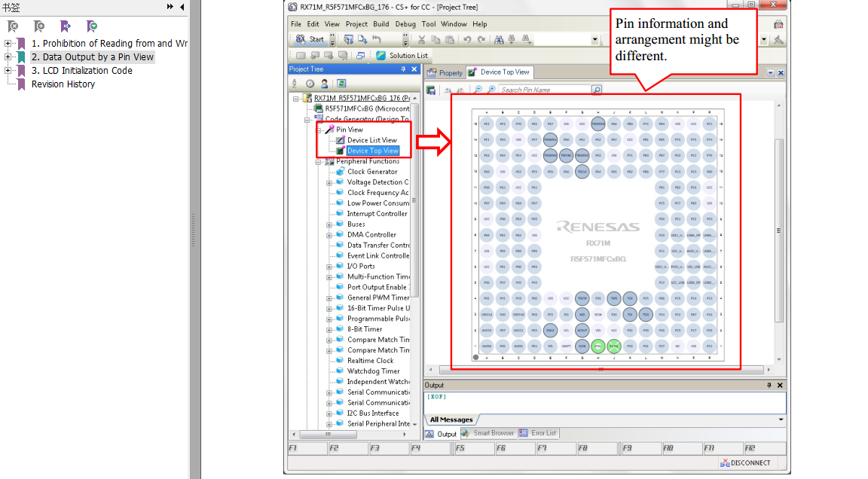This screenshot has height=479, width=868.
Task: Open the 'Revision History' bookmark
Action: pos(63,84)
